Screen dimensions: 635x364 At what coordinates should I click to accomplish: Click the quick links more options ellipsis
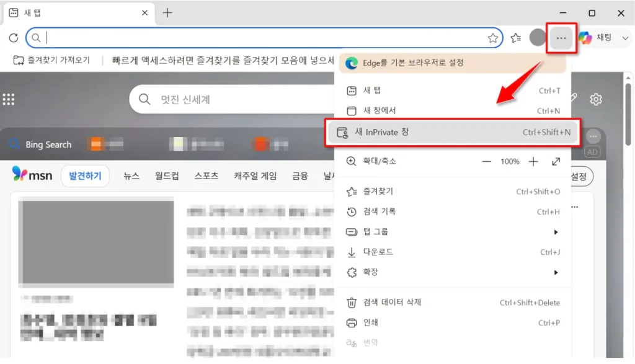(593, 136)
